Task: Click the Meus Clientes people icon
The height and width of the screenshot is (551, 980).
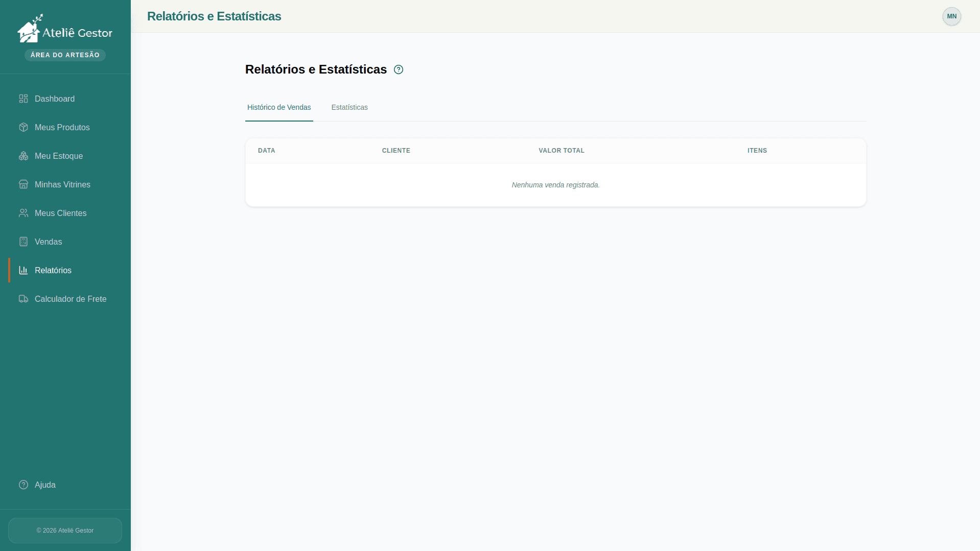Action: click(24, 213)
